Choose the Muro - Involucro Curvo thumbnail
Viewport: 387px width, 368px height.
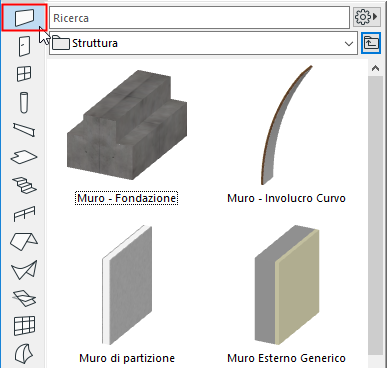(x=287, y=124)
